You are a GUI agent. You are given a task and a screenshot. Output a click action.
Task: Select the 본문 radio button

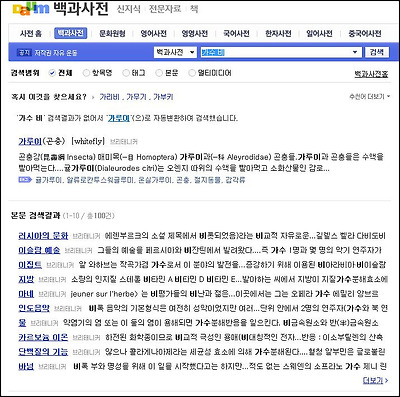tap(159, 73)
